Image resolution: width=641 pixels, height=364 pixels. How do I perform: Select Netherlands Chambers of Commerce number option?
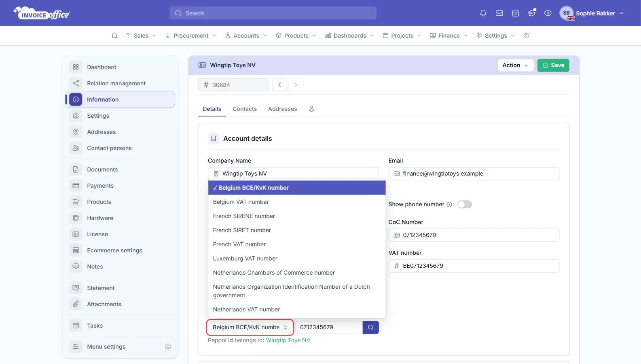pyautogui.click(x=297, y=273)
